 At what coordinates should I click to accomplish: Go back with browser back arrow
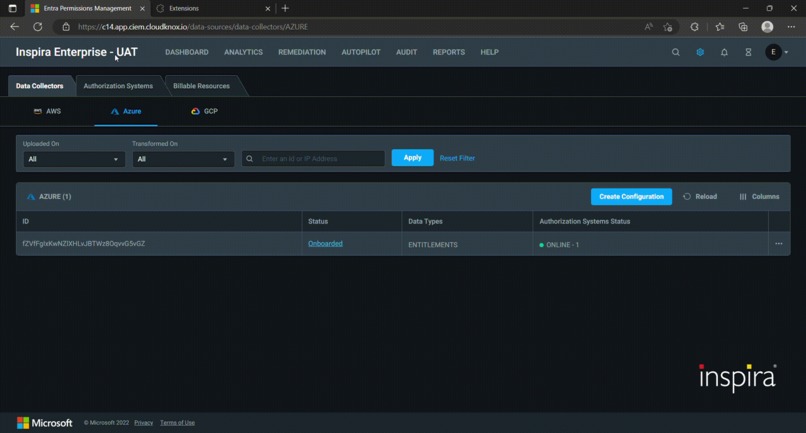tap(14, 27)
